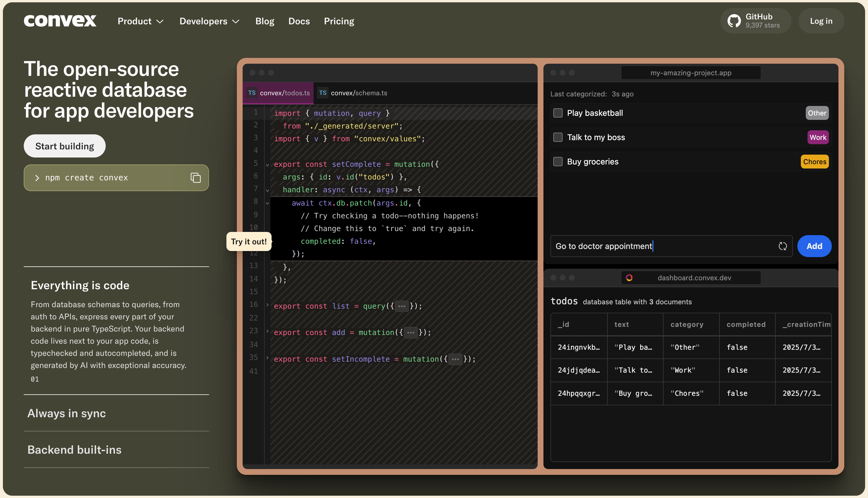
Task: Check the Play basketball checkbox
Action: point(558,113)
